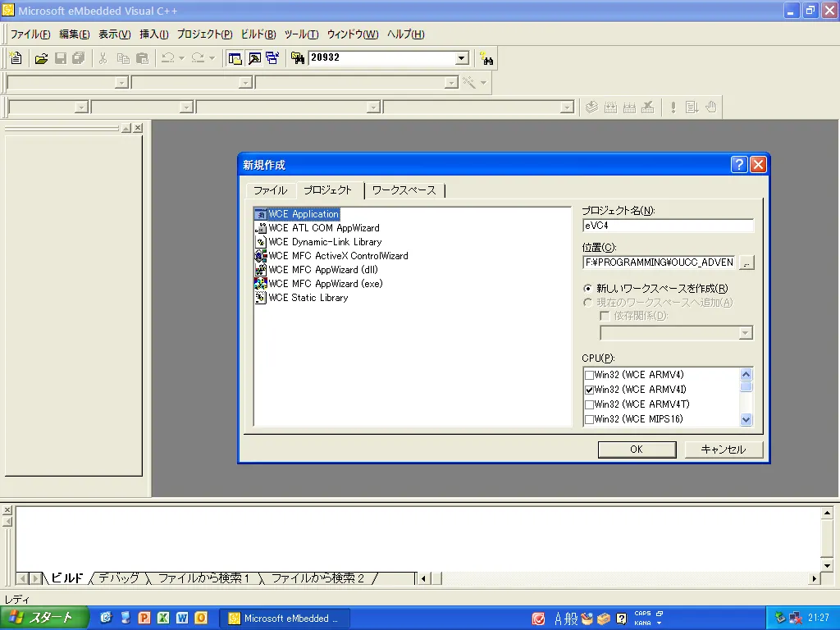
Task: Click the Save All icon
Action: 79,58
